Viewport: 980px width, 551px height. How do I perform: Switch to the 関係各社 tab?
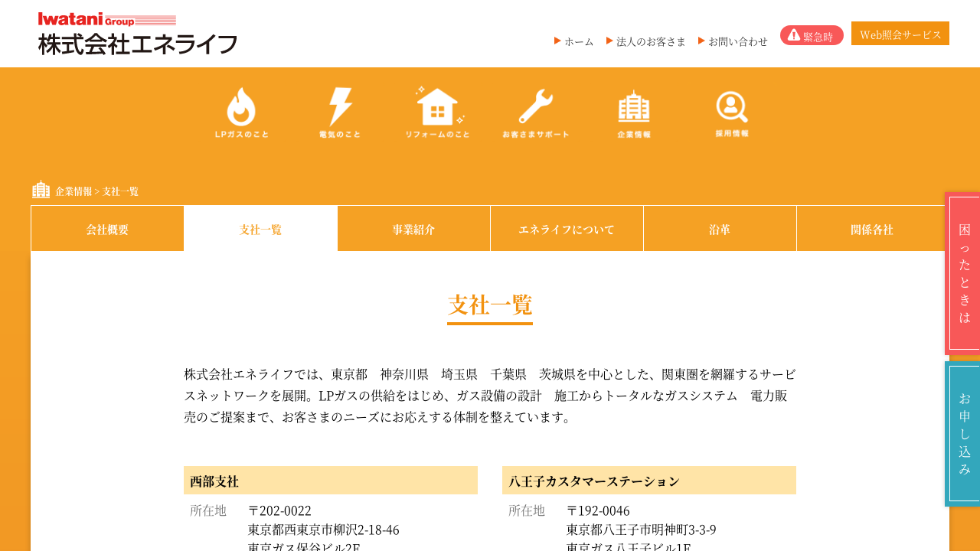click(871, 229)
